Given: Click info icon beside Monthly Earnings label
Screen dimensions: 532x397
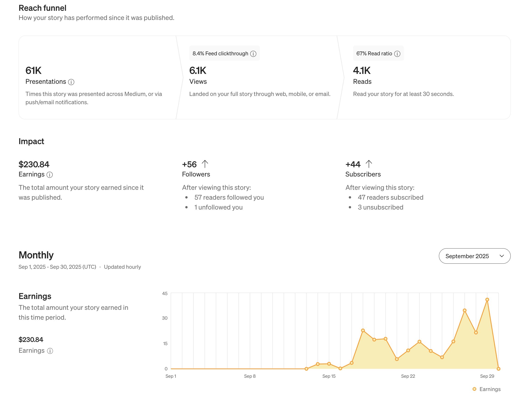Looking at the screenshot, I should [50, 351].
